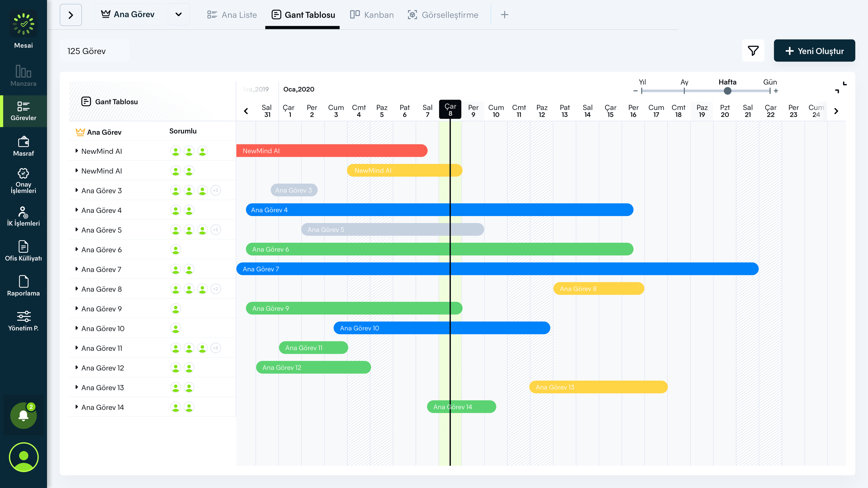Image resolution: width=868 pixels, height=488 pixels.
Task: Click the Yeni Oluştur button
Action: point(814,51)
